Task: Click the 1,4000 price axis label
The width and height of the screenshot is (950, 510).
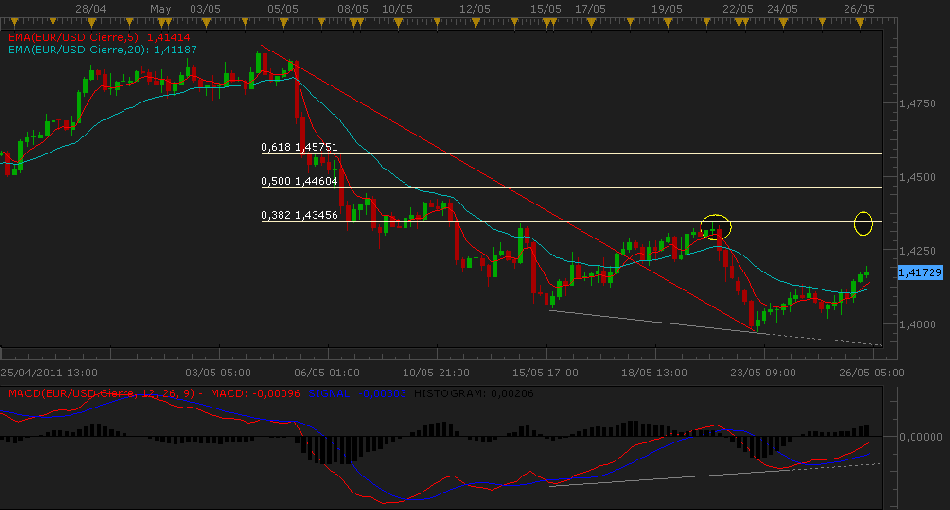Action: (916, 325)
